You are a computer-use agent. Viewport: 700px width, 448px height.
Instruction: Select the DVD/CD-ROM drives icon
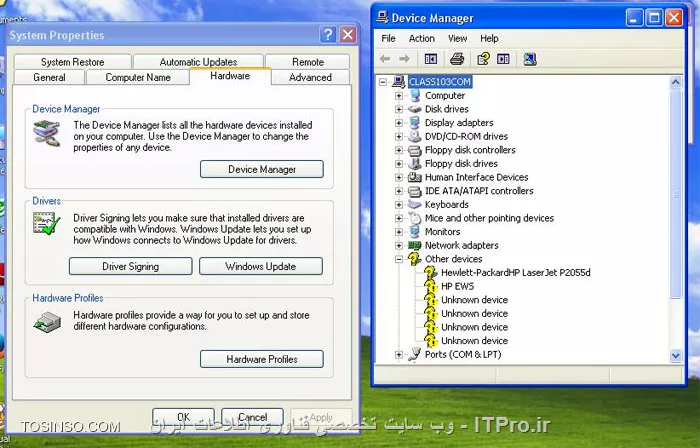click(x=415, y=136)
